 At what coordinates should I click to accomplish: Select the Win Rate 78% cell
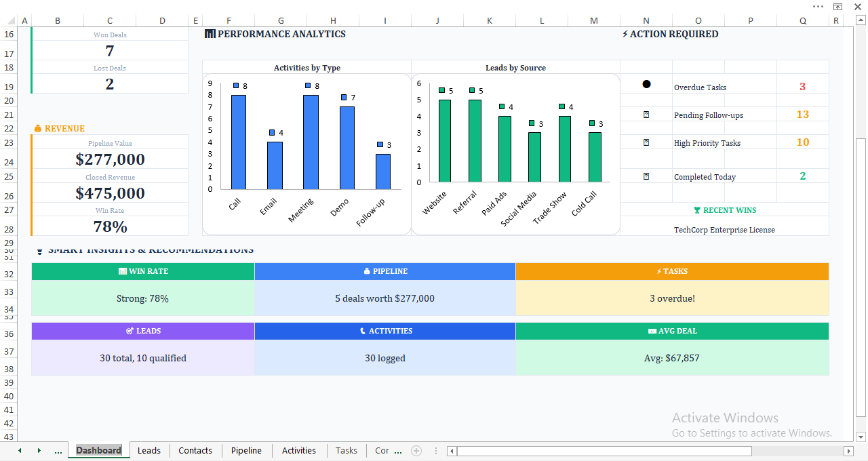(110, 226)
